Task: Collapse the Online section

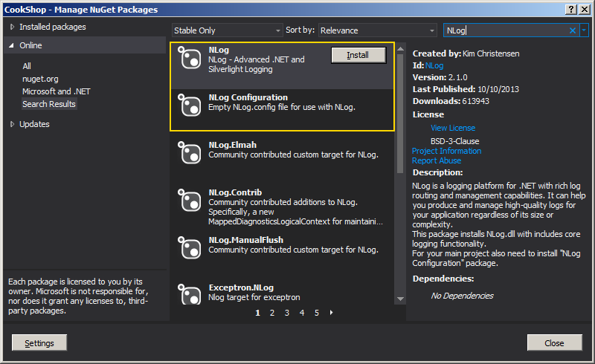Action: (x=12, y=46)
